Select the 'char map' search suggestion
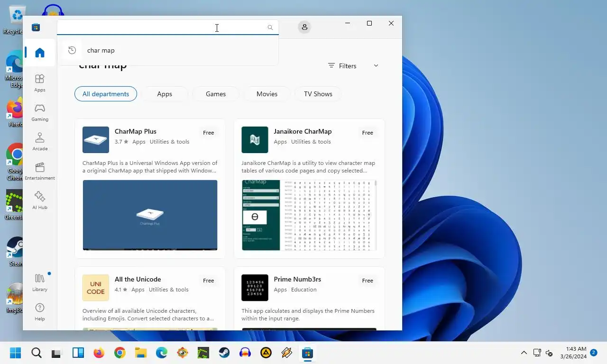The image size is (607, 364). (x=168, y=50)
